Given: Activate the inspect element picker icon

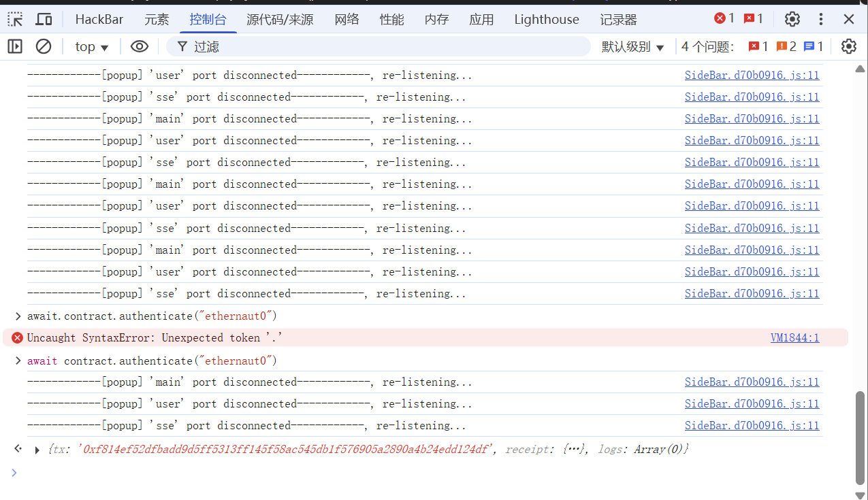Looking at the screenshot, I should (15, 19).
